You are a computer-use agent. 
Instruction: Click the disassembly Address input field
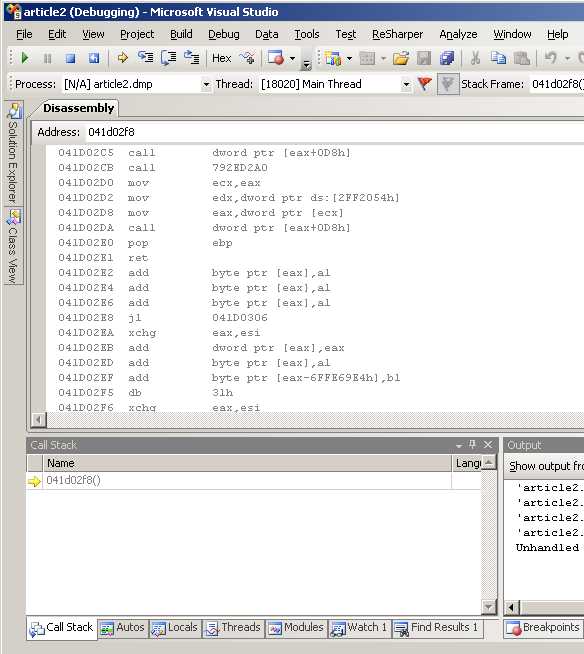click(x=334, y=132)
